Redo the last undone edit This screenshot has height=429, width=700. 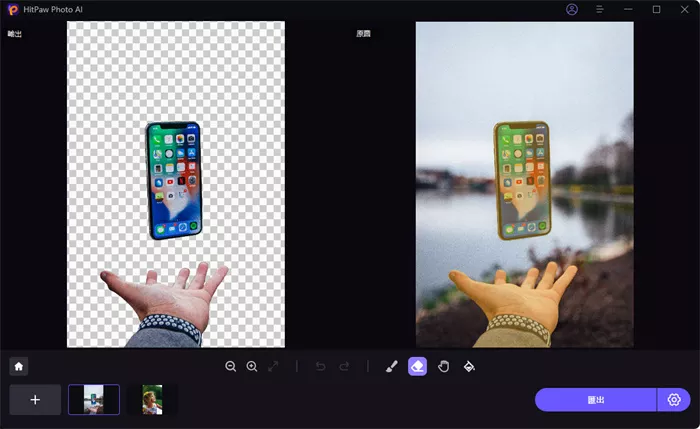coord(345,366)
